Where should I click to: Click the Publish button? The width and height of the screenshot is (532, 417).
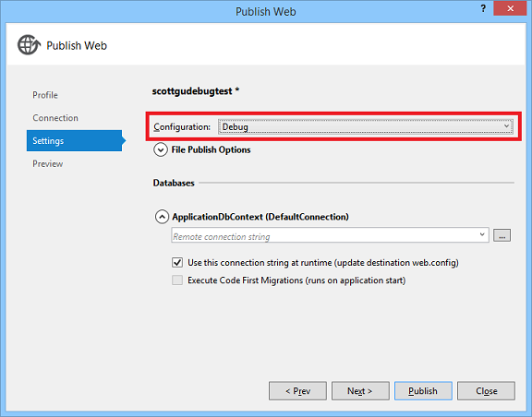tap(423, 391)
